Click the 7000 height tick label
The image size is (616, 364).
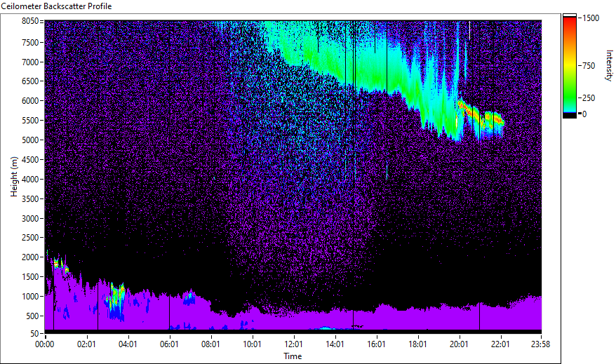(30, 62)
